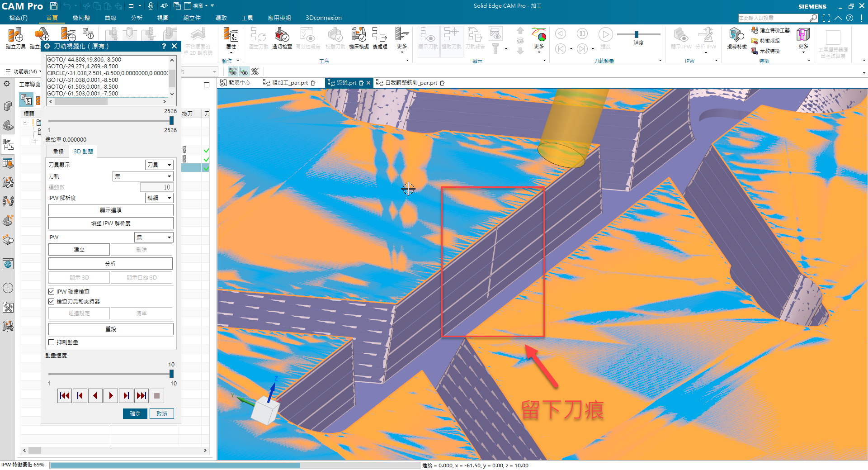Close the 流道.prt document tab
This screenshot has width=868, height=470.
point(368,83)
